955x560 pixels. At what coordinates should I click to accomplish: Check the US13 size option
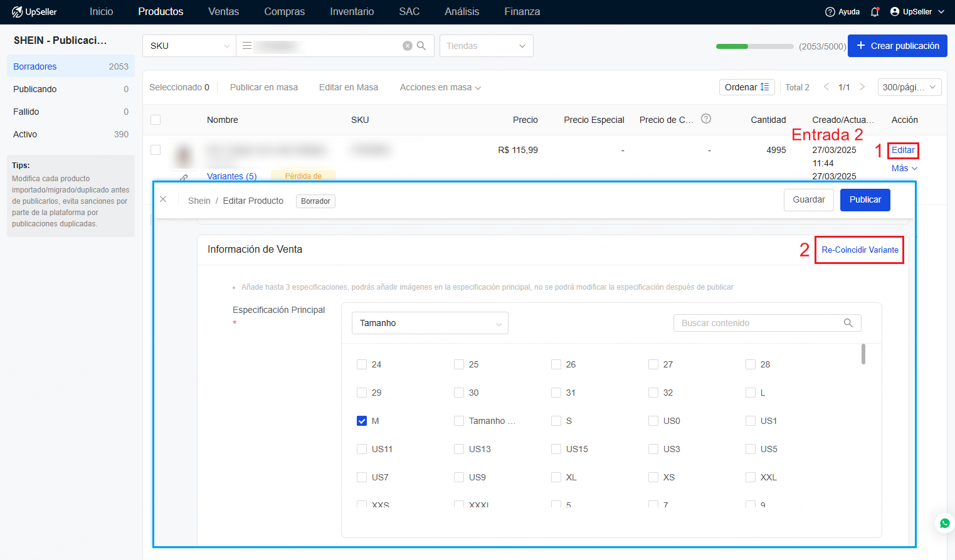pyautogui.click(x=459, y=449)
